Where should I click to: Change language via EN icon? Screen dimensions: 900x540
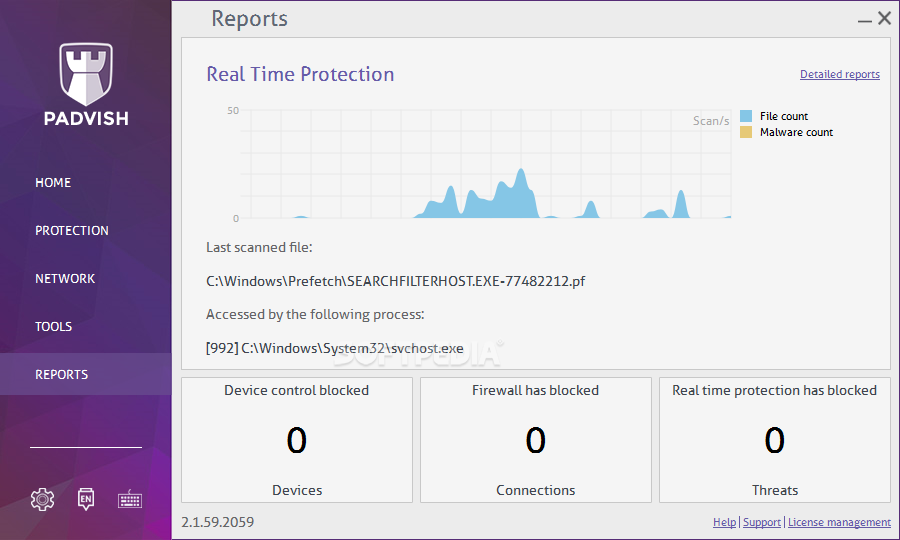click(86, 499)
